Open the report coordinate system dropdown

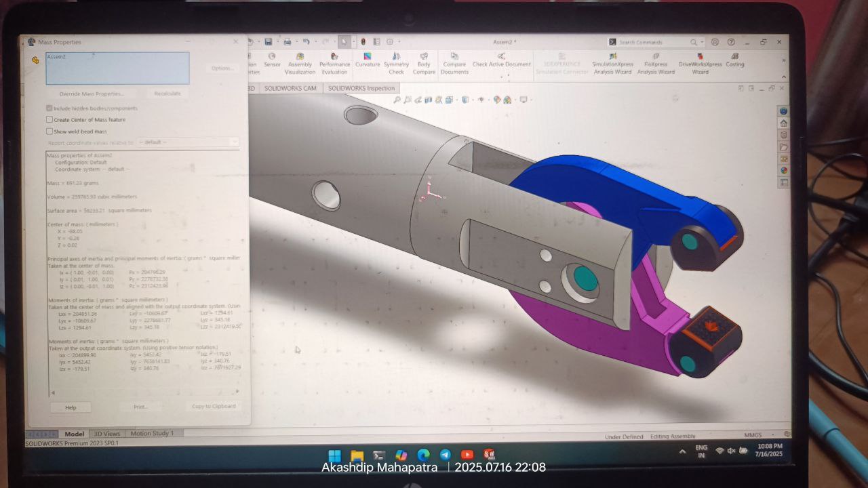point(188,142)
